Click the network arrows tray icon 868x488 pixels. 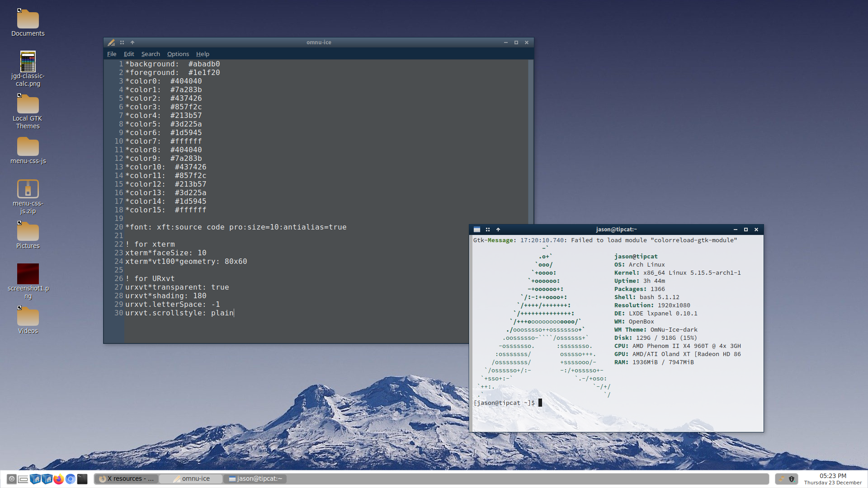tap(781, 479)
